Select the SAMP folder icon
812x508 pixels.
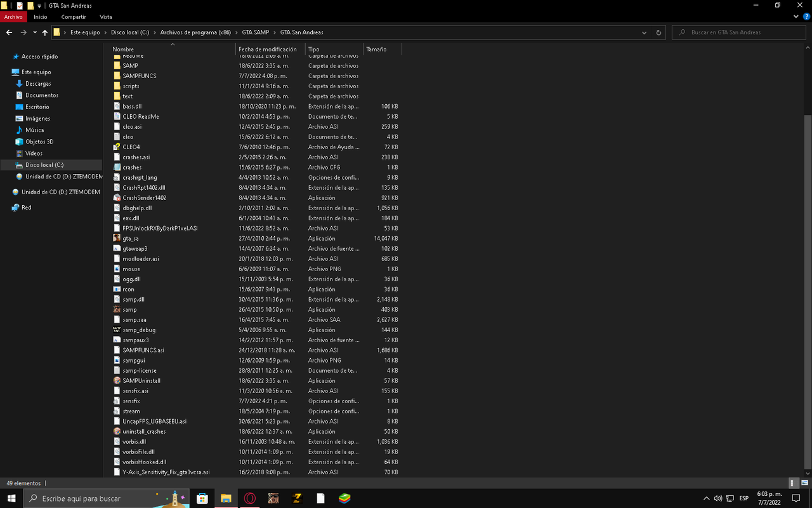point(117,65)
